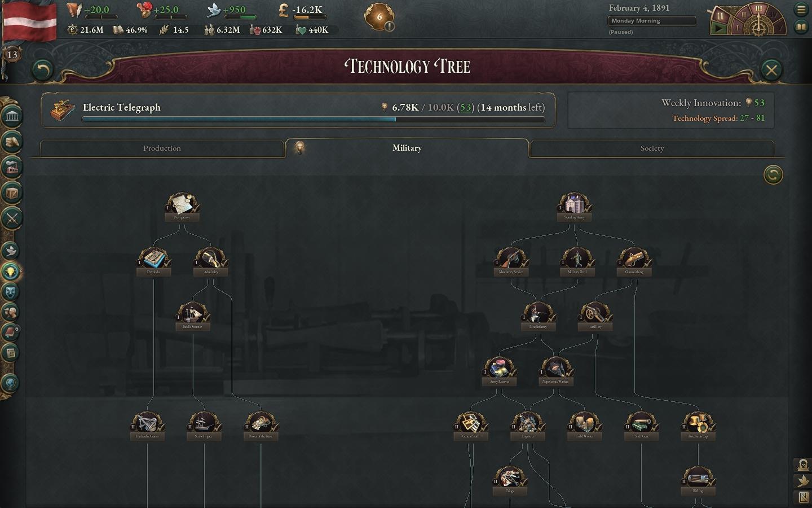The width and height of the screenshot is (812, 508).
Task: Select the Navigation technology node
Action: pos(182,204)
